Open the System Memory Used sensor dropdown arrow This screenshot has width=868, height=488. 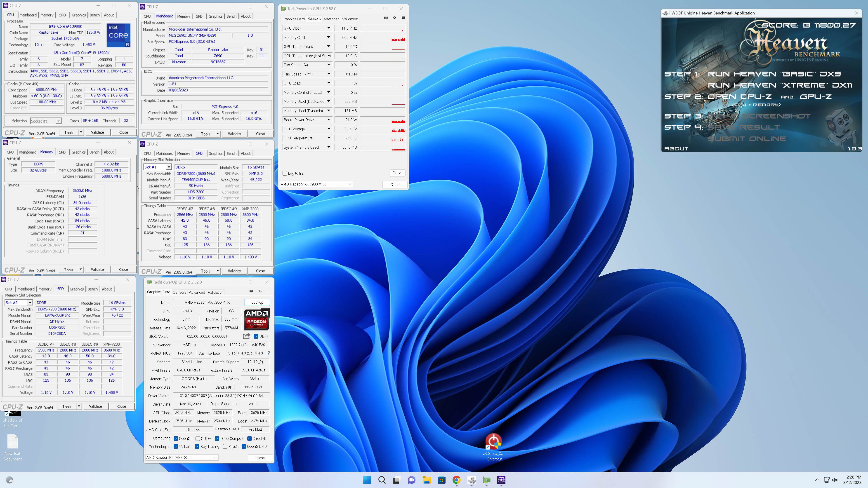pyautogui.click(x=328, y=147)
